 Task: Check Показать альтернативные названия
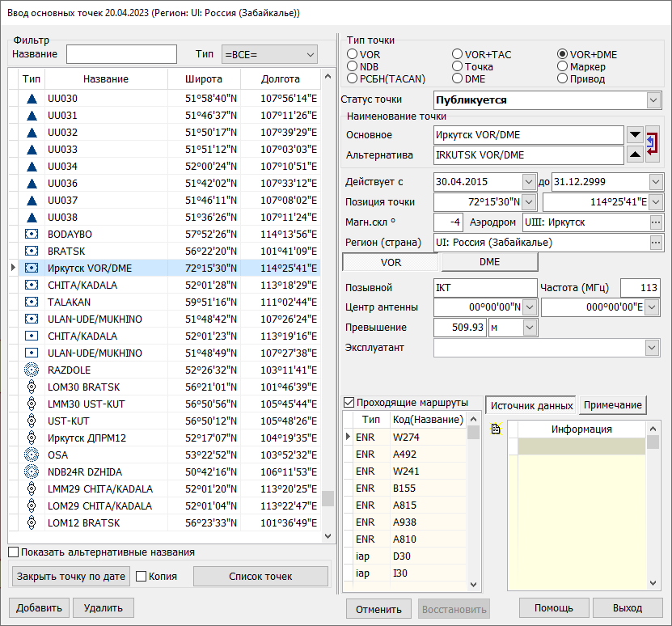[13, 552]
